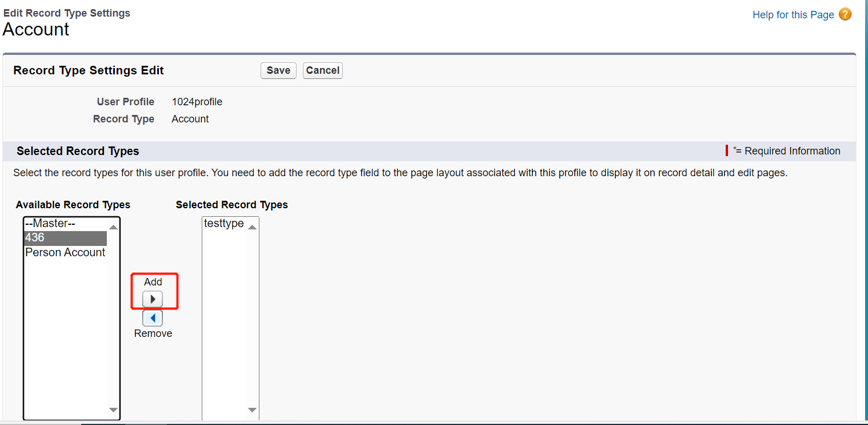Click the orange Help question mark icon
The height and width of the screenshot is (425, 868).
(x=845, y=14)
